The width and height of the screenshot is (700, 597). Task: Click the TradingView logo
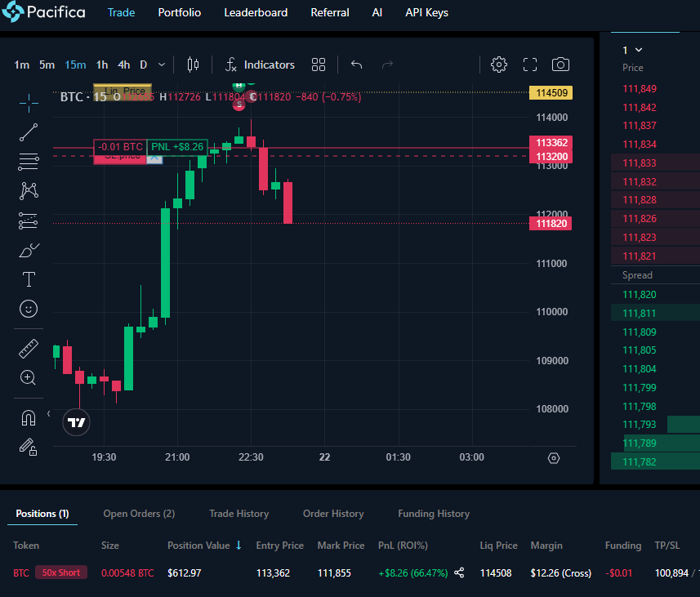tap(76, 422)
